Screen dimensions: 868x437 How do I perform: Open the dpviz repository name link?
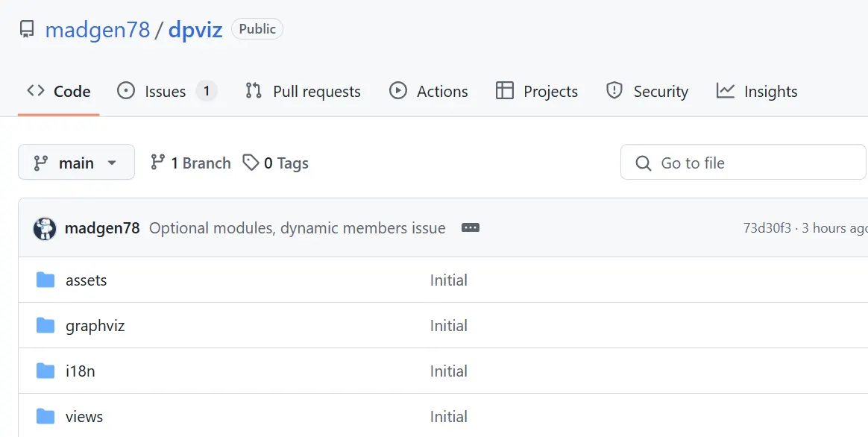[x=195, y=30]
